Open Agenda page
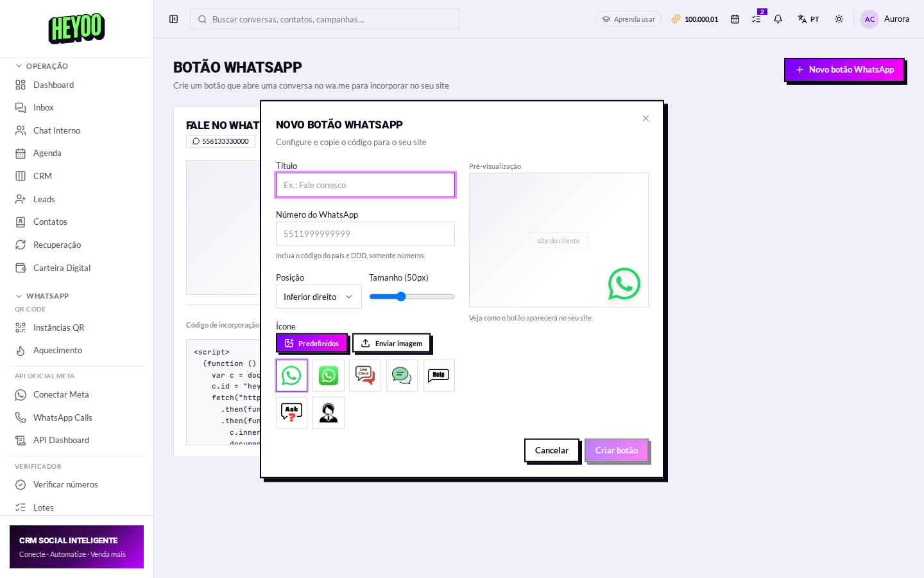The height and width of the screenshot is (578, 924). 77,153
